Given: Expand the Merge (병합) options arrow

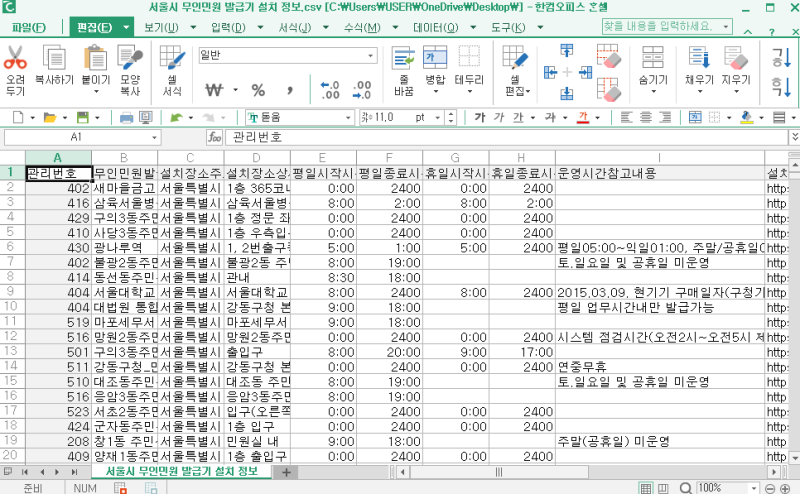Looking at the screenshot, I should coord(436,92).
